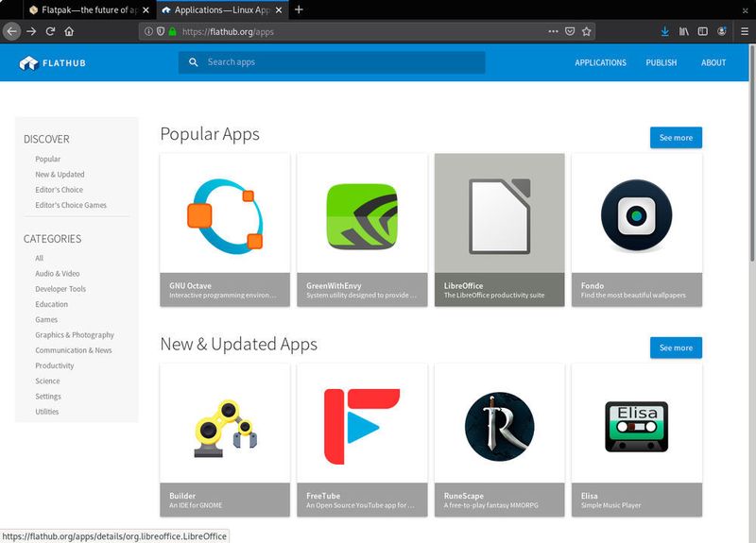Open the Builder app icon
Image resolution: width=756 pixels, height=543 pixels.
click(225, 429)
